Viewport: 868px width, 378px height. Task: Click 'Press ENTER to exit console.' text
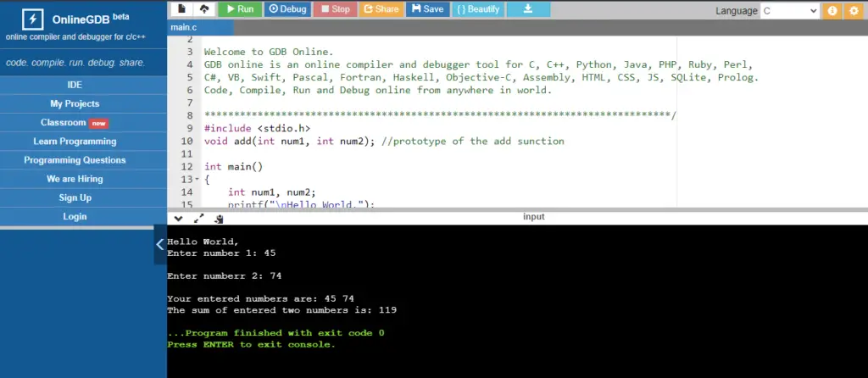coord(251,344)
